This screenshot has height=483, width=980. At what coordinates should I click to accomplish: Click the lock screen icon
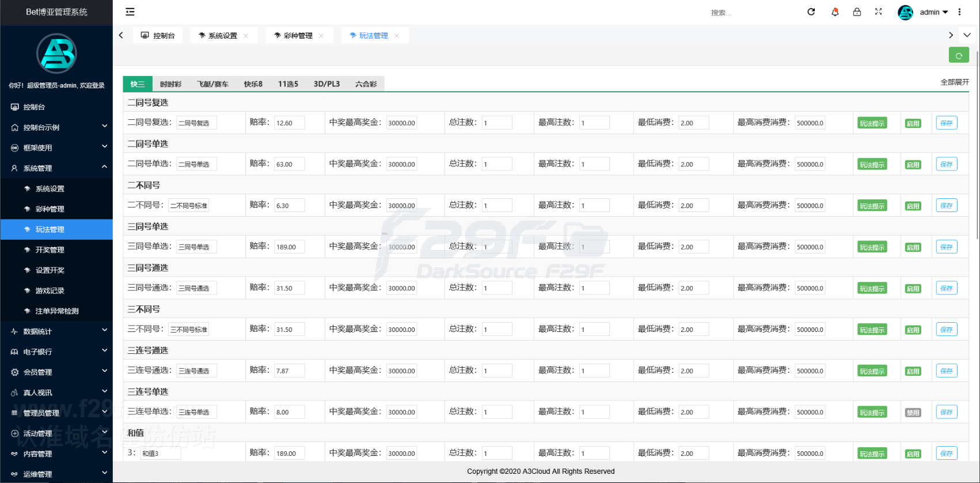click(857, 12)
